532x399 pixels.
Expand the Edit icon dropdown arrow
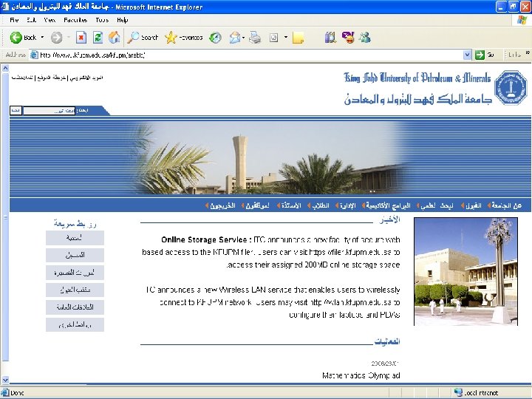(x=286, y=38)
